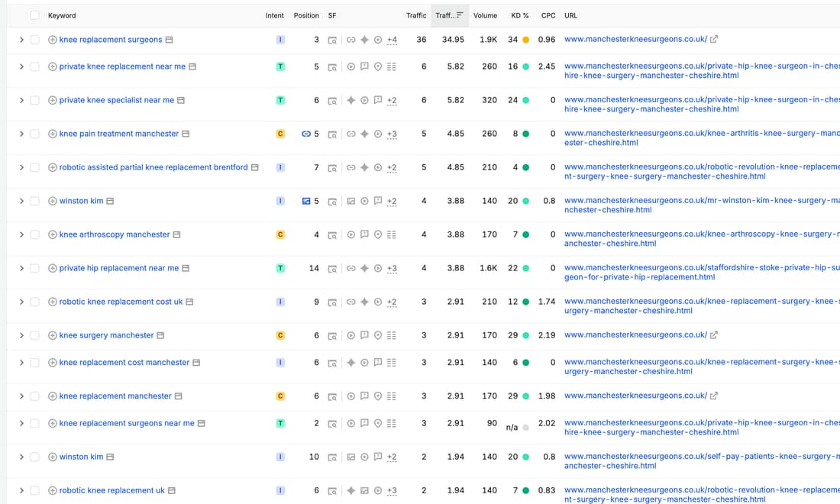Click the add-keyword plus icon beside 'knee replacement surgeons'
Screen dimensions: 840x504
[x=53, y=40]
